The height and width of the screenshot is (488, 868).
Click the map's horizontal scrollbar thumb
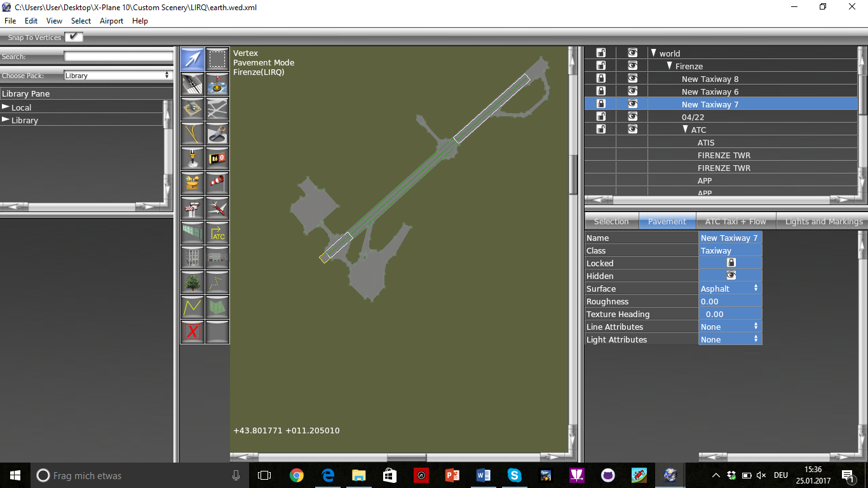(x=406, y=457)
